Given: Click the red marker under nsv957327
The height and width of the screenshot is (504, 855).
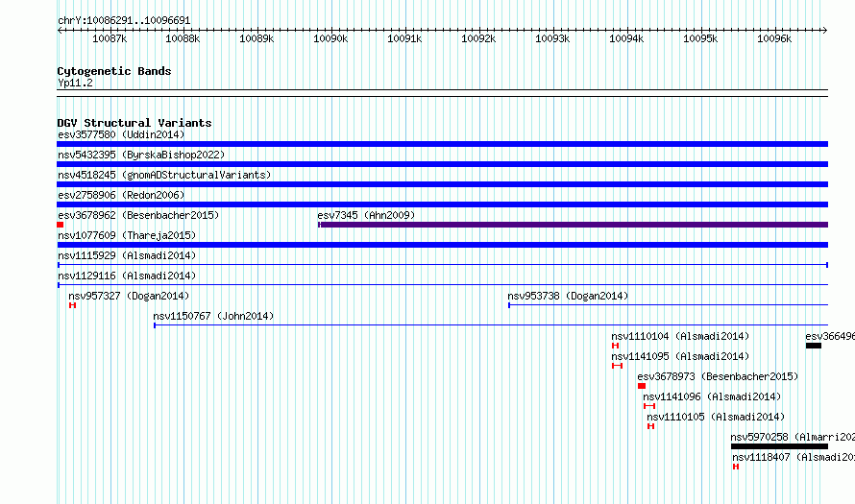Looking at the screenshot, I should point(72,305).
